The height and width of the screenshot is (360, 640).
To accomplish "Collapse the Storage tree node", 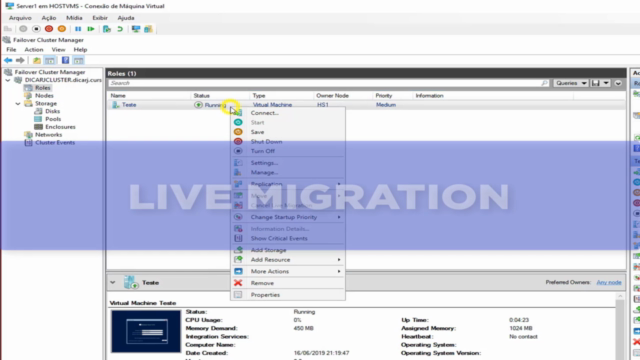I will point(18,104).
